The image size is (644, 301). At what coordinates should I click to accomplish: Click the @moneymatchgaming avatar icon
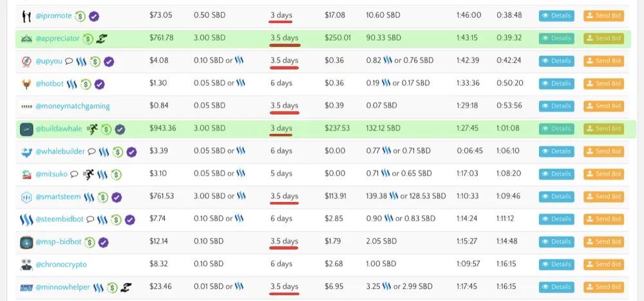tap(26, 107)
